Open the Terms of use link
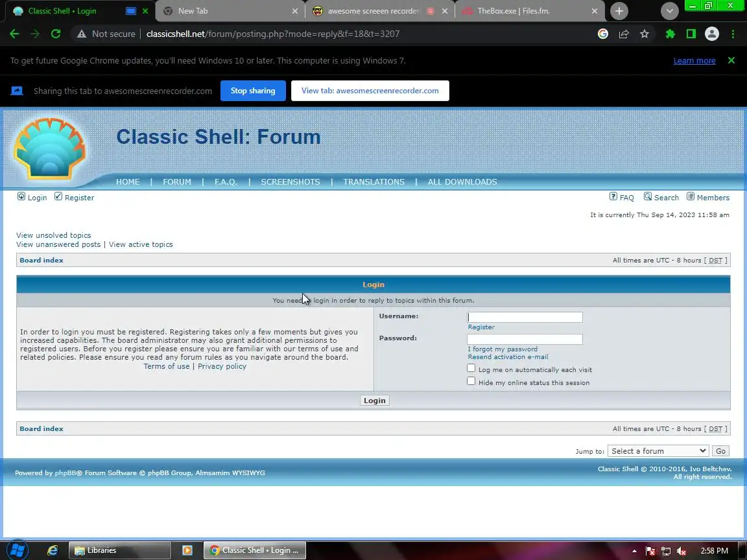This screenshot has height=560, width=747. pos(166,366)
